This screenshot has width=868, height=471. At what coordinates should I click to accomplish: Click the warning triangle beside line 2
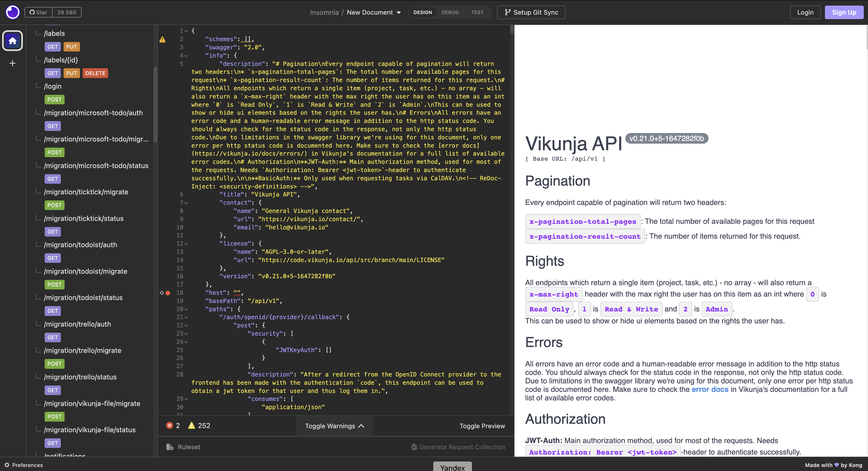162,39
